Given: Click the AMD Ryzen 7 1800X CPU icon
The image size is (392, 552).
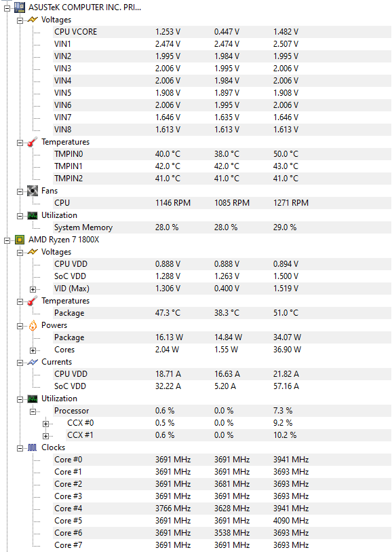Looking at the screenshot, I should click(20, 240).
